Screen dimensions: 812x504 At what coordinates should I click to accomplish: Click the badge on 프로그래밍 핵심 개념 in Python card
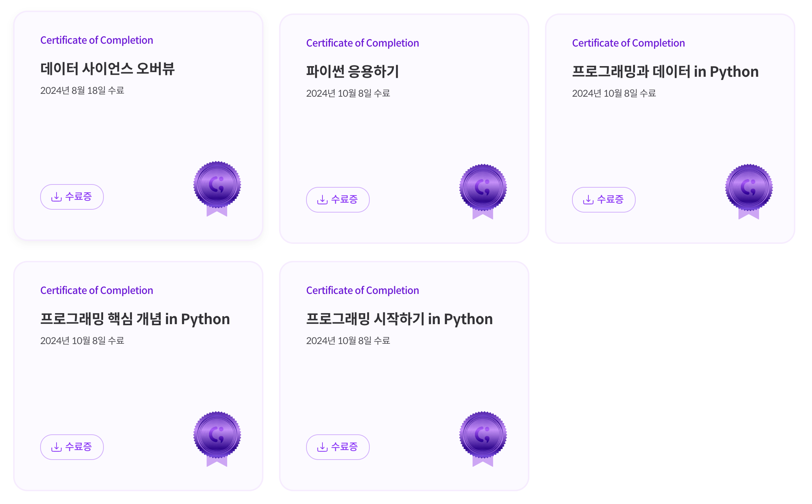[217, 439]
